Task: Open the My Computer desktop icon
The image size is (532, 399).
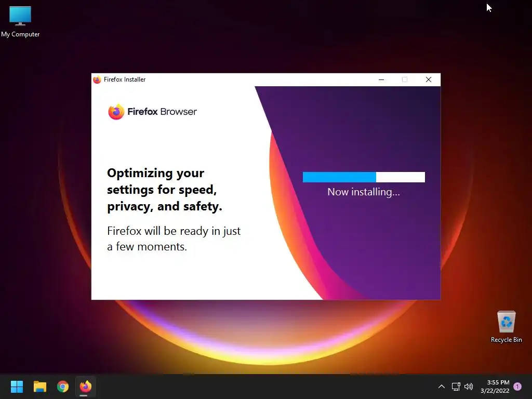Action: coord(20,21)
